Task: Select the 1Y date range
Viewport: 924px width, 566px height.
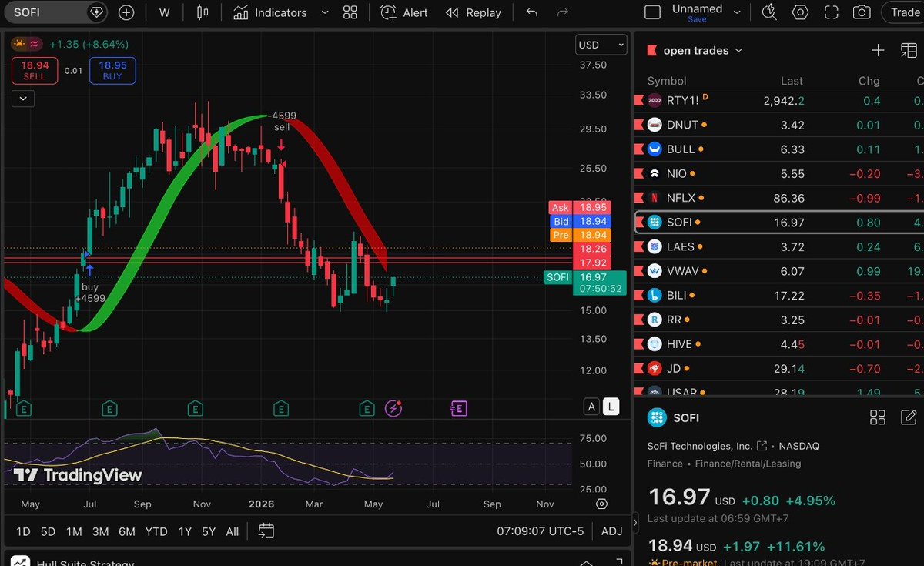Action: coord(185,531)
